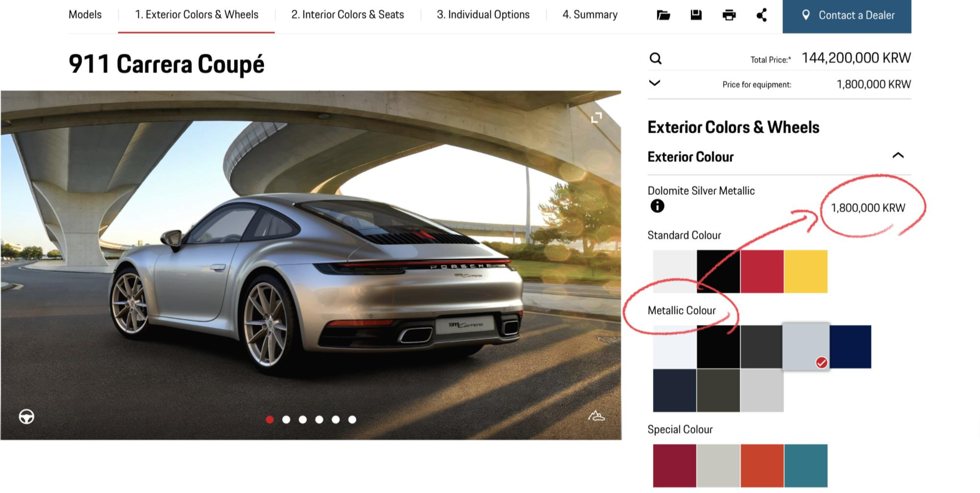Click the Exterior Colors & Wheels heading
Image resolution: width=980 pixels, height=493 pixels.
click(734, 127)
